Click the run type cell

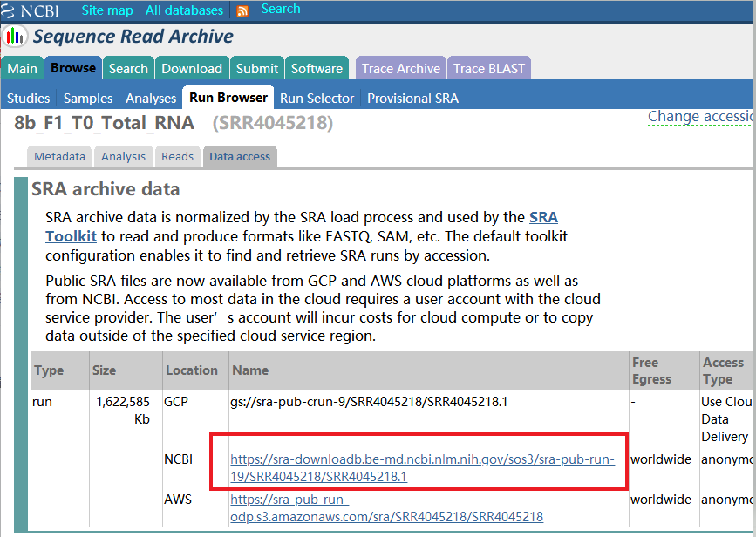(x=42, y=402)
